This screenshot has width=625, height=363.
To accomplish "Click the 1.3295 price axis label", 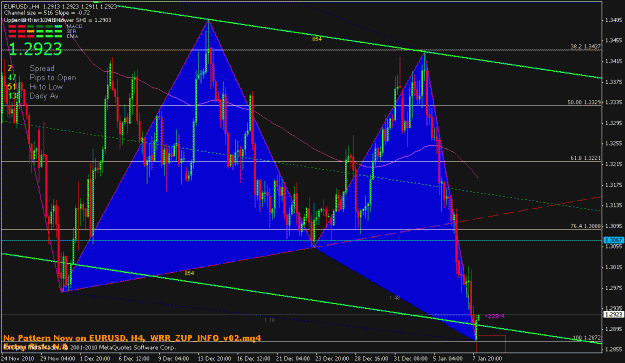I will [614, 123].
